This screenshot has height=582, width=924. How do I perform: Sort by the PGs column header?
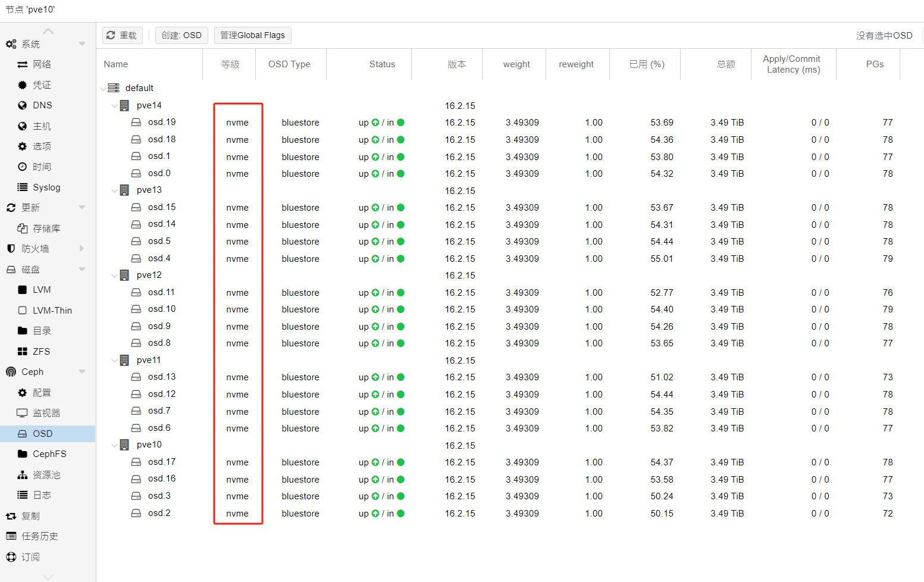pos(868,64)
